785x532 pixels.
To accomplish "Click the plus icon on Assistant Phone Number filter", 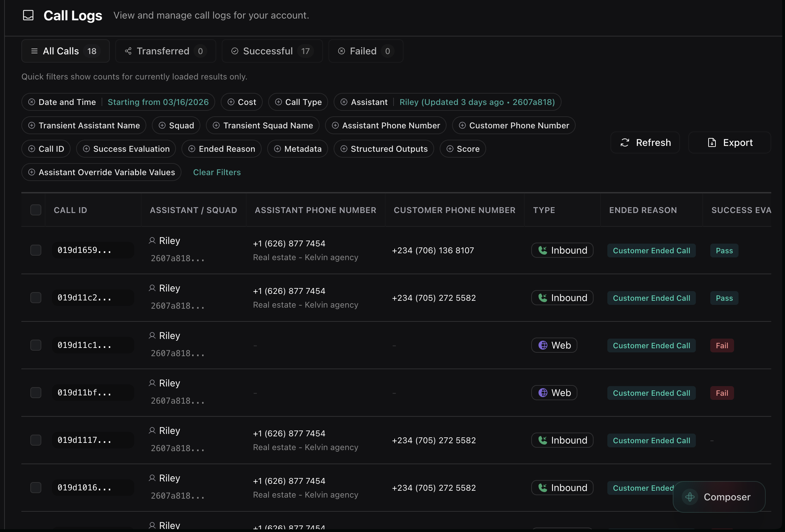I will click(335, 126).
